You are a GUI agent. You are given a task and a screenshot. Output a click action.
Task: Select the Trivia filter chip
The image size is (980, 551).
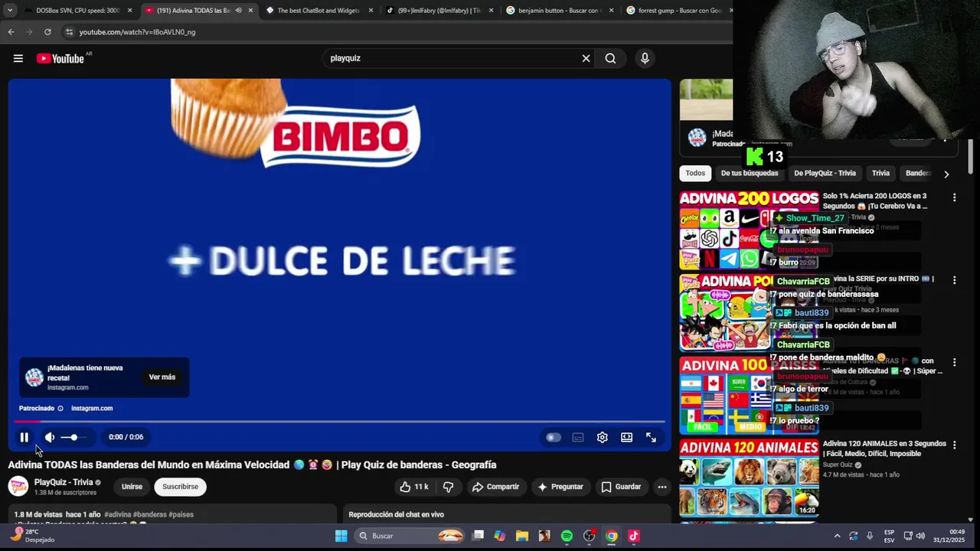coord(880,173)
